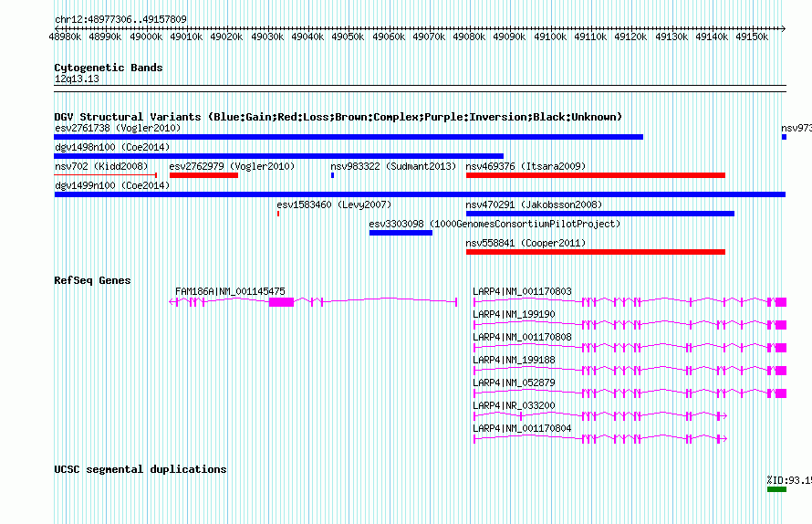Click the 49100k ruler position label

coord(550,37)
